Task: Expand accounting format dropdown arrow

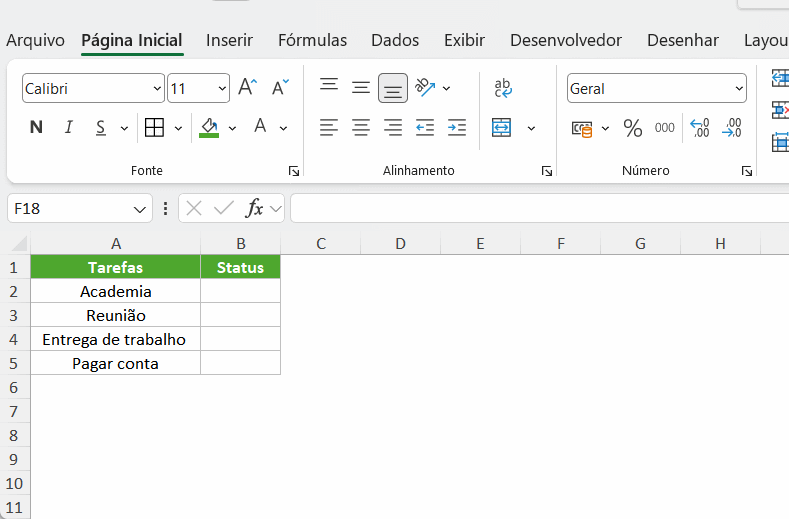Action: pyautogui.click(x=605, y=128)
